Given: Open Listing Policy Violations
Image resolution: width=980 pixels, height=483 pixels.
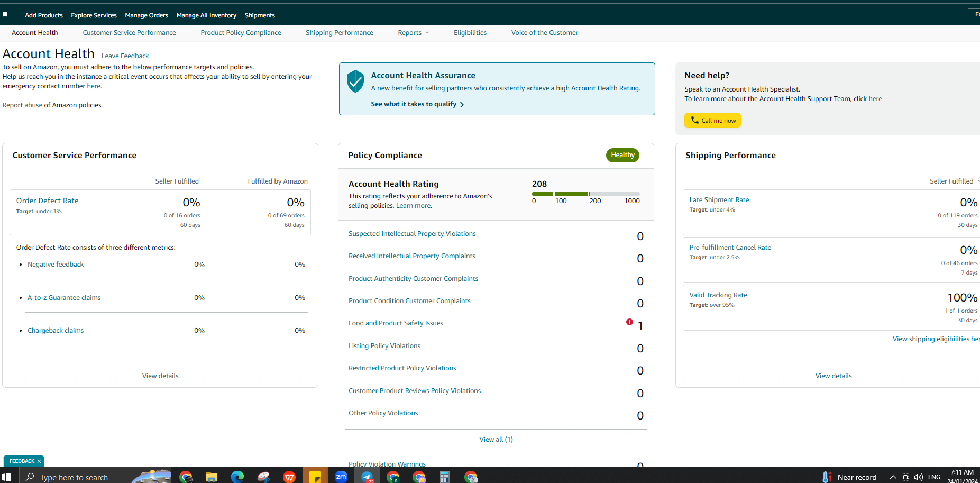Looking at the screenshot, I should click(384, 346).
